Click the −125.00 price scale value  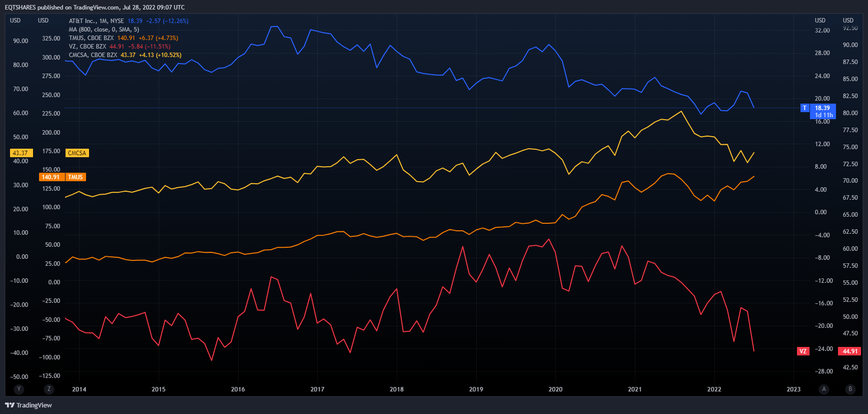50,376
